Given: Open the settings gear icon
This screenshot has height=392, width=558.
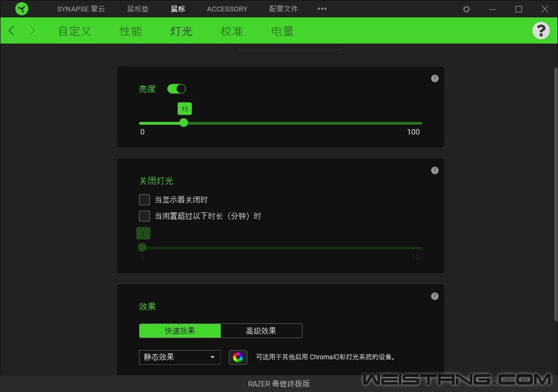Looking at the screenshot, I should pos(466,9).
